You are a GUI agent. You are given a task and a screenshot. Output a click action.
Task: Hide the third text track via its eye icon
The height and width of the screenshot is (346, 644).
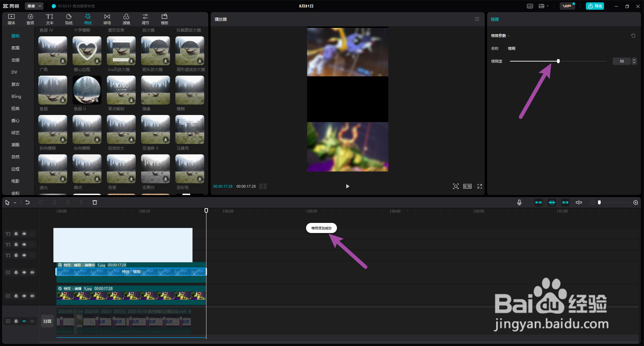point(24,255)
